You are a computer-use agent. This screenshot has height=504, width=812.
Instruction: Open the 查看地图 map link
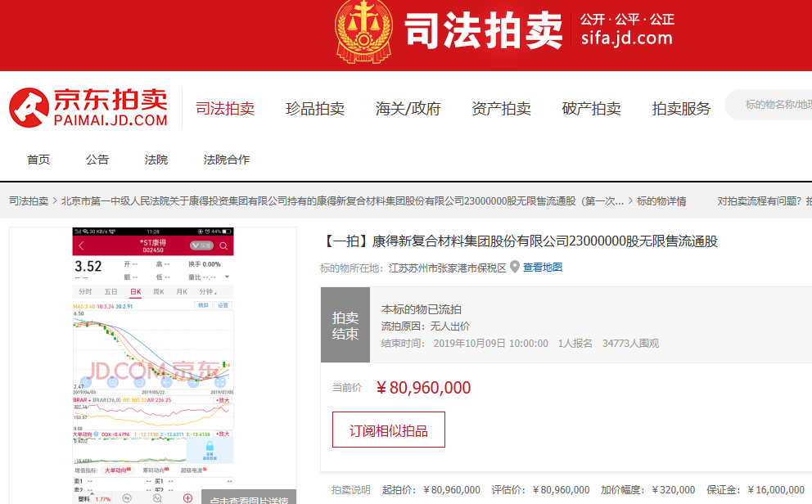point(543,267)
